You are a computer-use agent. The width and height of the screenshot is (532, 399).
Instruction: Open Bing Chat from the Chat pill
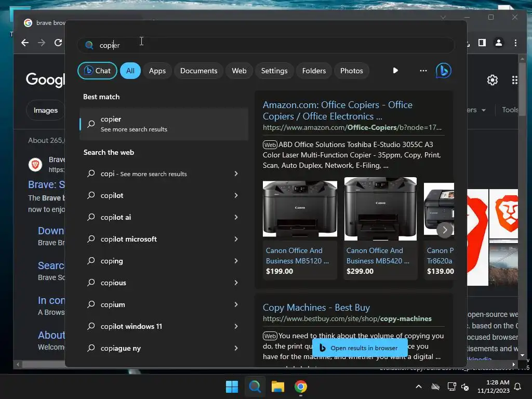tap(97, 71)
